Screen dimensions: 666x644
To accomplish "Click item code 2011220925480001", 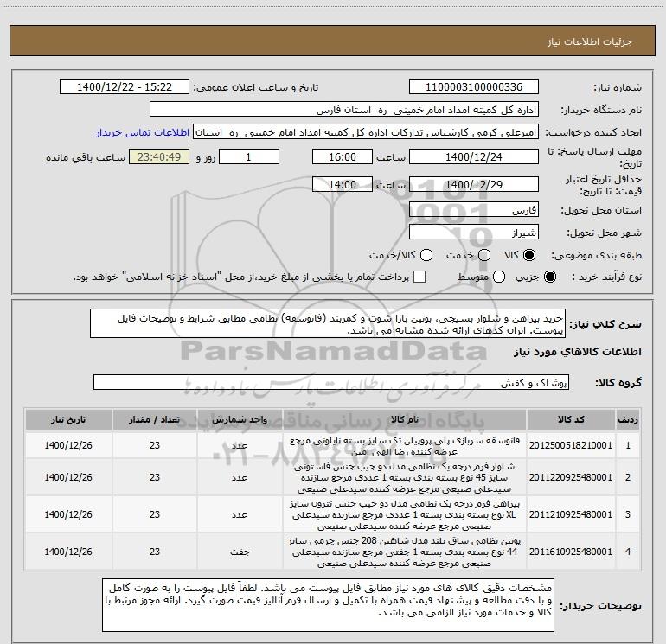I will tap(571, 477).
